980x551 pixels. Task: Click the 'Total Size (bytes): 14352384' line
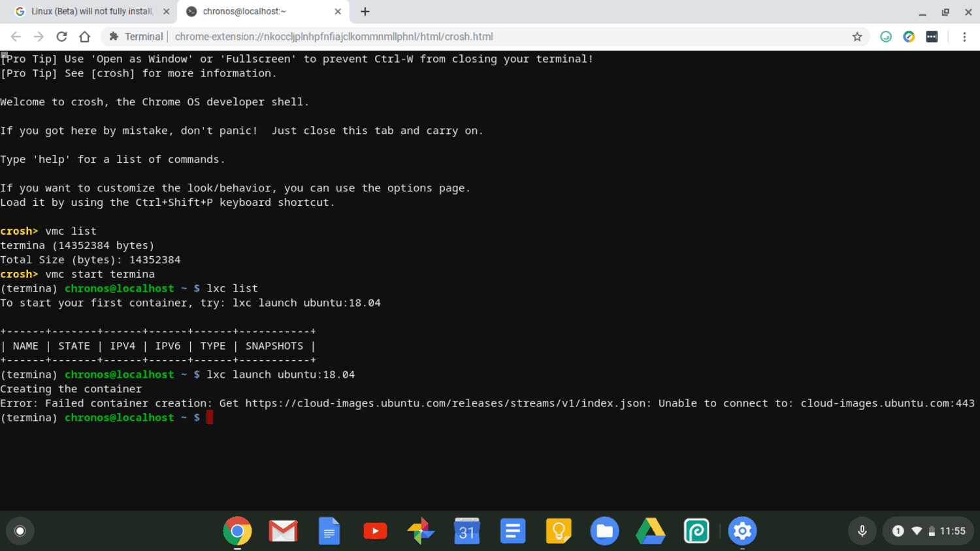90,259
